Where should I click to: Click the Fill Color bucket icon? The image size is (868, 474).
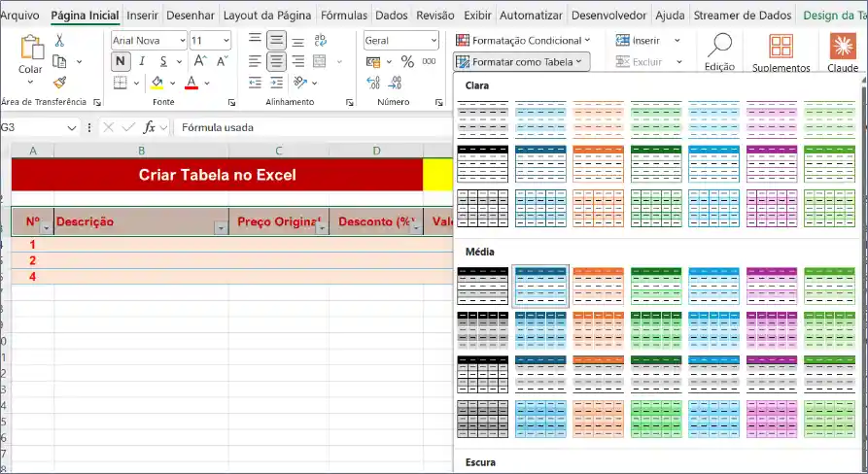pyautogui.click(x=157, y=83)
